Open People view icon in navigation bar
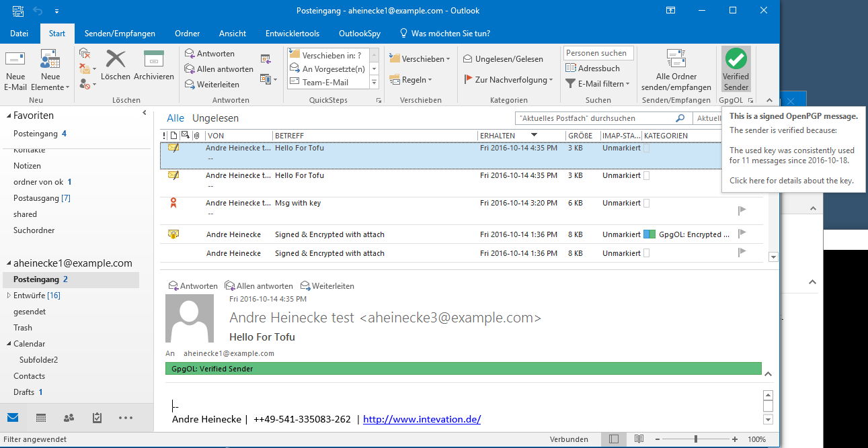This screenshot has height=448, width=868. pos(69,418)
